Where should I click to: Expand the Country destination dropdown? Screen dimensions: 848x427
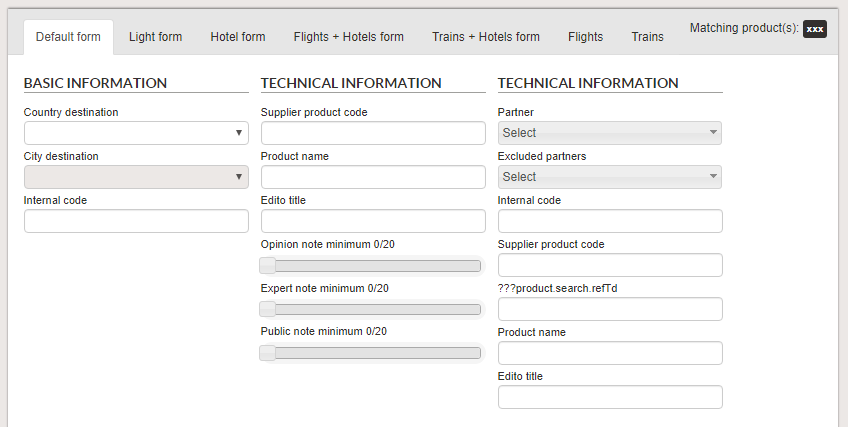(x=136, y=133)
